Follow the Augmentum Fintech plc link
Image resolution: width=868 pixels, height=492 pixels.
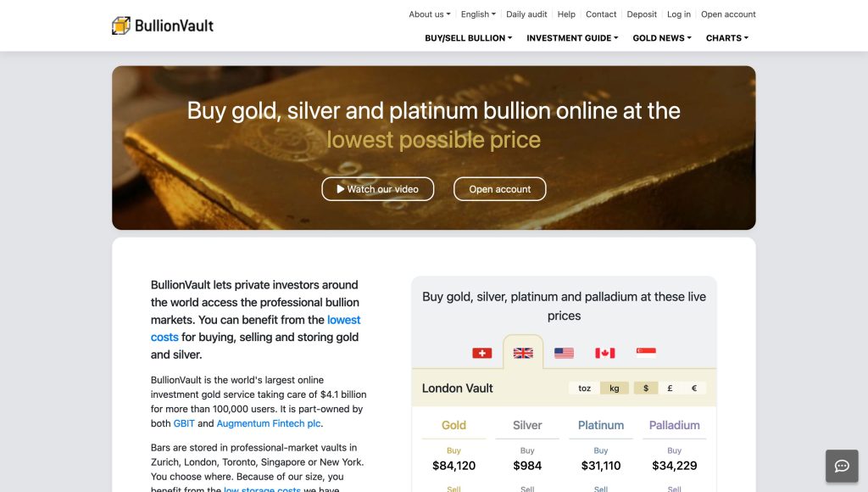tap(269, 423)
